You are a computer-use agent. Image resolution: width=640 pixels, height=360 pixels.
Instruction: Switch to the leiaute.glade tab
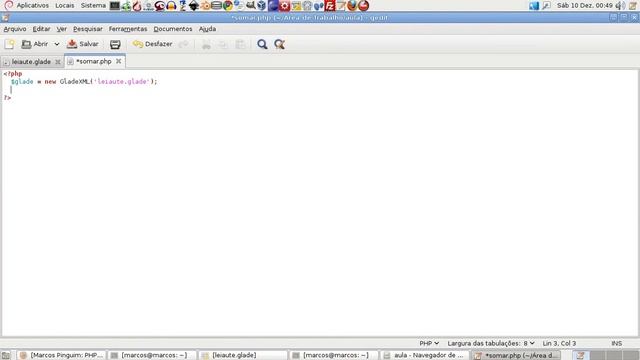[31, 62]
